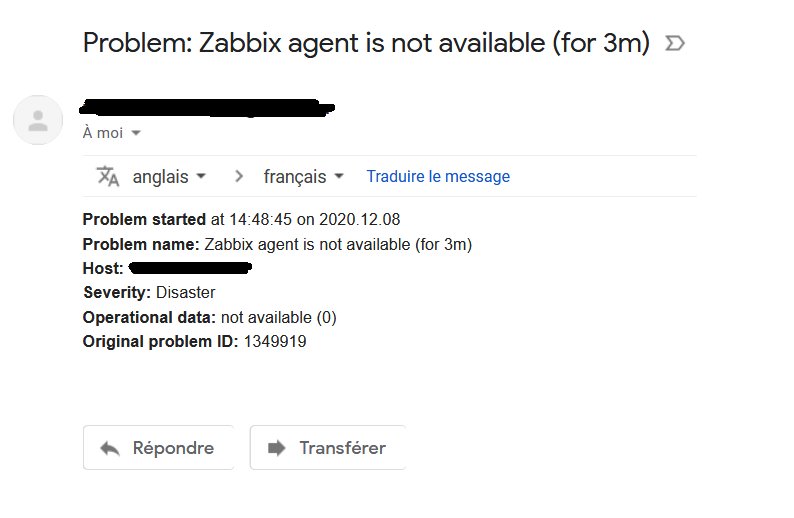Screen dimensions: 794x518
Task: Click the reply arrow icon in Répondre
Action: [x=110, y=448]
